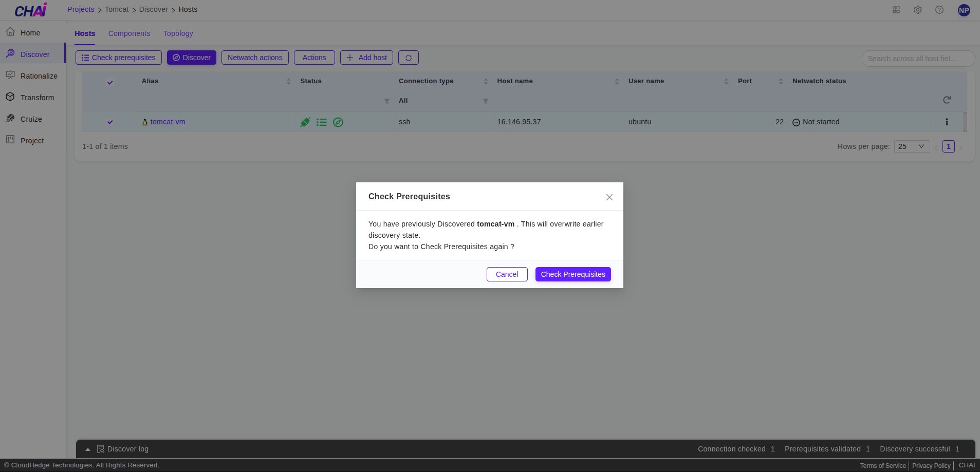Click the tomcat-vm discovery compass status icon
The height and width of the screenshot is (472, 980).
[x=338, y=122]
